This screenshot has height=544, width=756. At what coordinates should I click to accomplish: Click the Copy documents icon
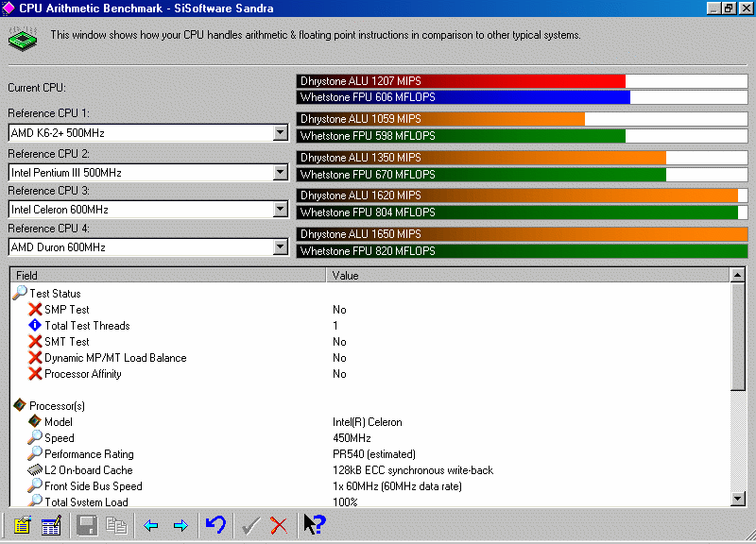point(116,525)
